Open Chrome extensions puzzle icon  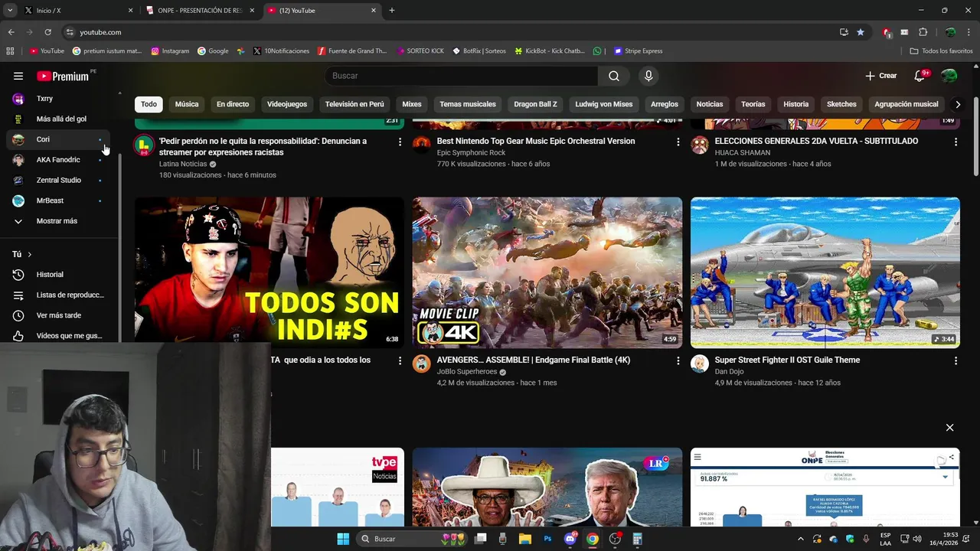click(x=923, y=32)
